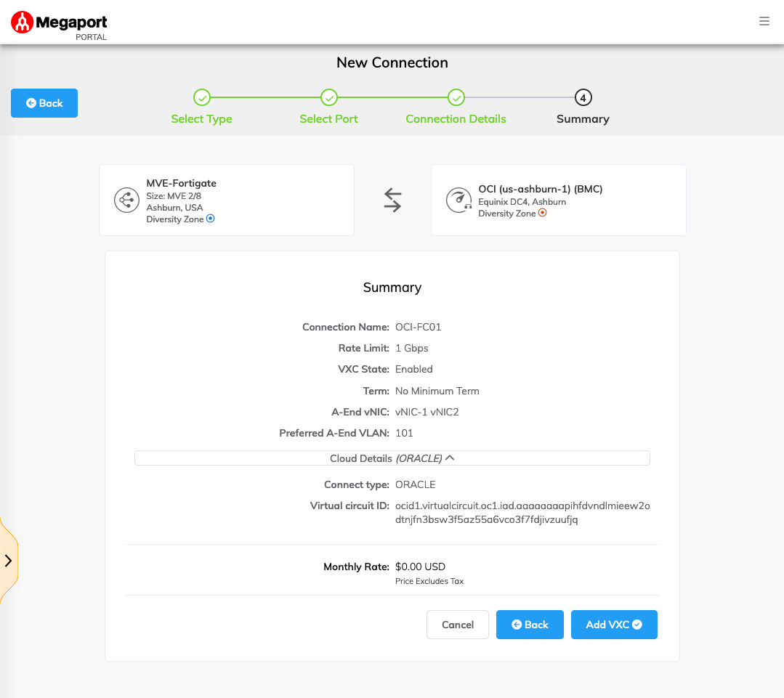The height and width of the screenshot is (698, 784).
Task: Click Connect type value ORACLE
Action: click(415, 484)
